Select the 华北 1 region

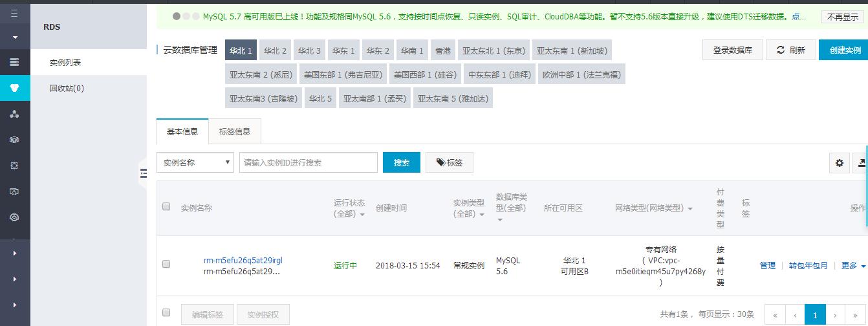click(241, 50)
